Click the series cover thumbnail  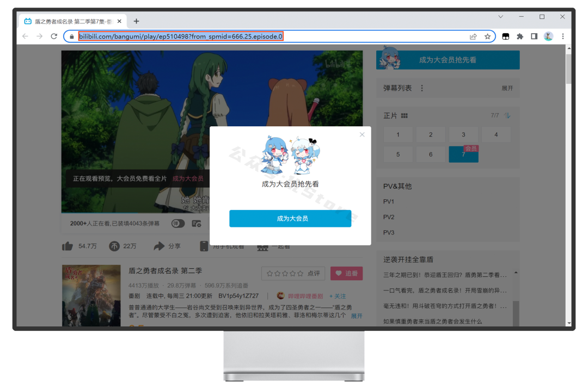coord(91,295)
